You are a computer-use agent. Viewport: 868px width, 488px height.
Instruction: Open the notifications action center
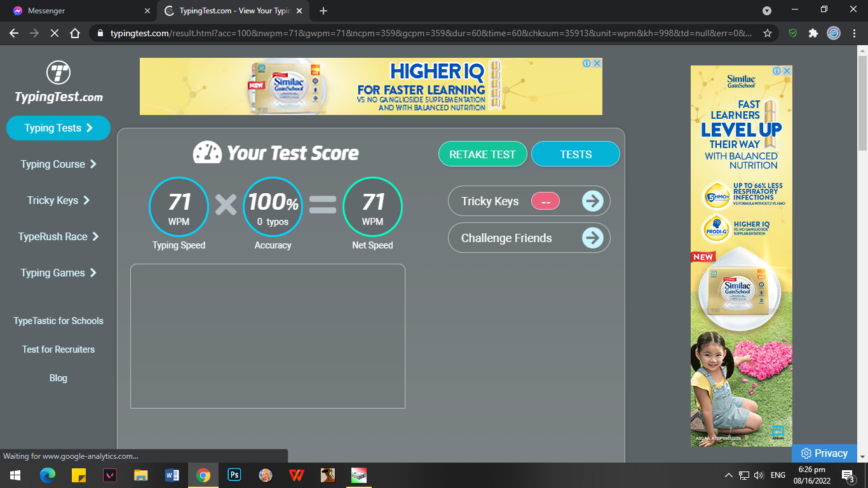click(848, 475)
